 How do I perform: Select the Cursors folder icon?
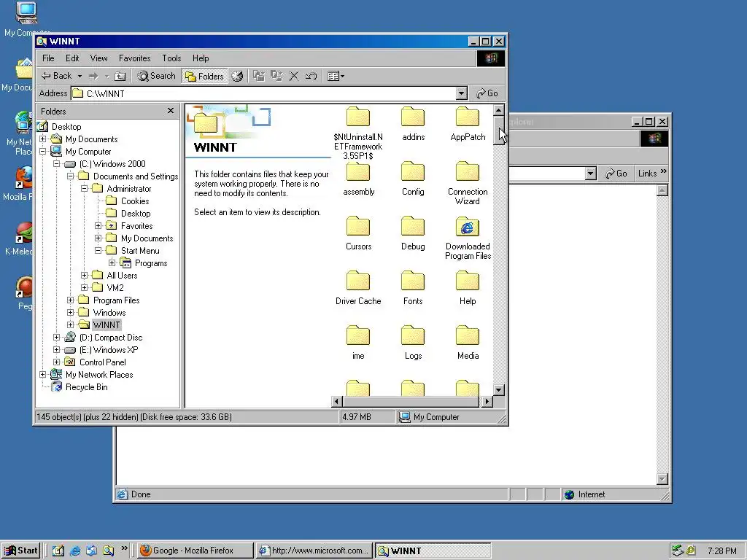tap(358, 226)
